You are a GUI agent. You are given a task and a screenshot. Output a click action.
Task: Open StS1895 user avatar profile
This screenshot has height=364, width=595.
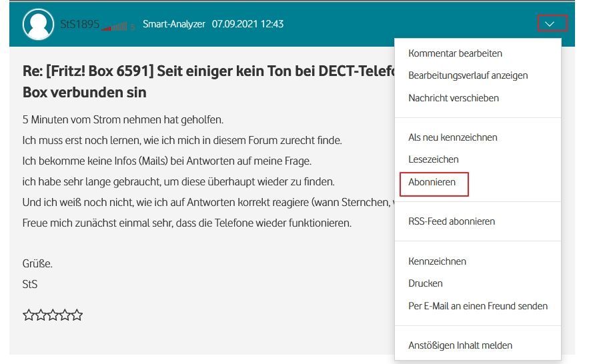[x=38, y=24]
